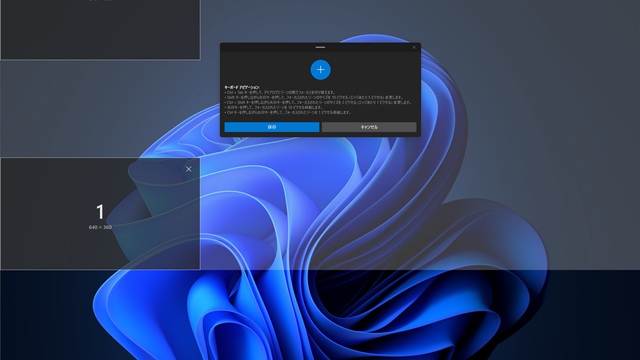Select the zone labeled 1

pyautogui.click(x=100, y=213)
